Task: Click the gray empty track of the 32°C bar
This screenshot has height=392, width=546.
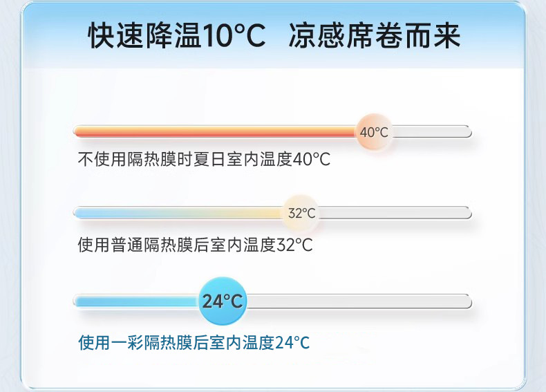Action: tap(395, 212)
